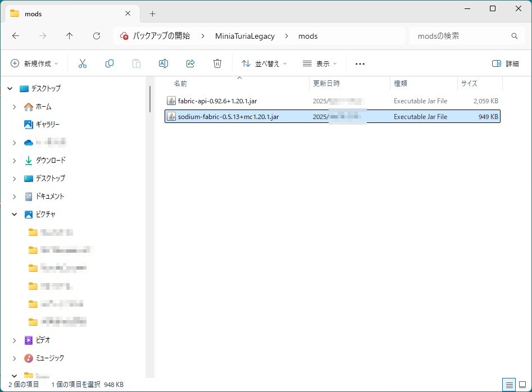The height and width of the screenshot is (392, 532).
Task: Click the 949 KB size cell
Action: 488,117
